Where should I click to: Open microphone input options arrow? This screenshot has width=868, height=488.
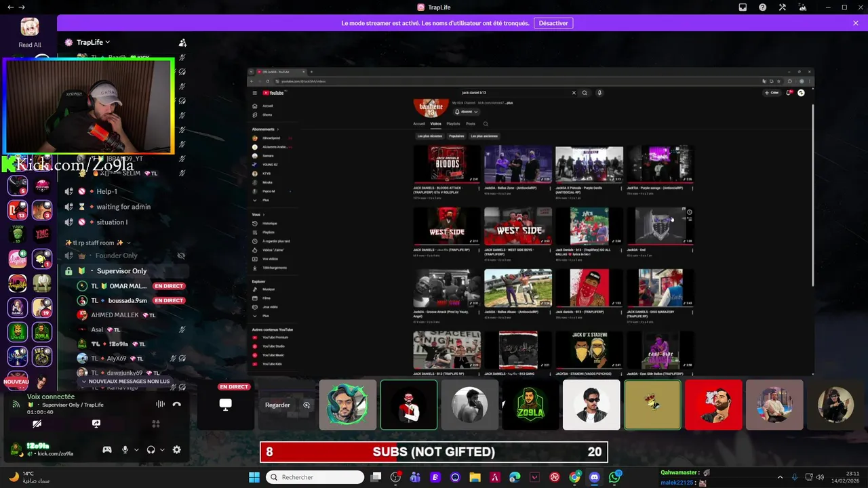coord(136,449)
